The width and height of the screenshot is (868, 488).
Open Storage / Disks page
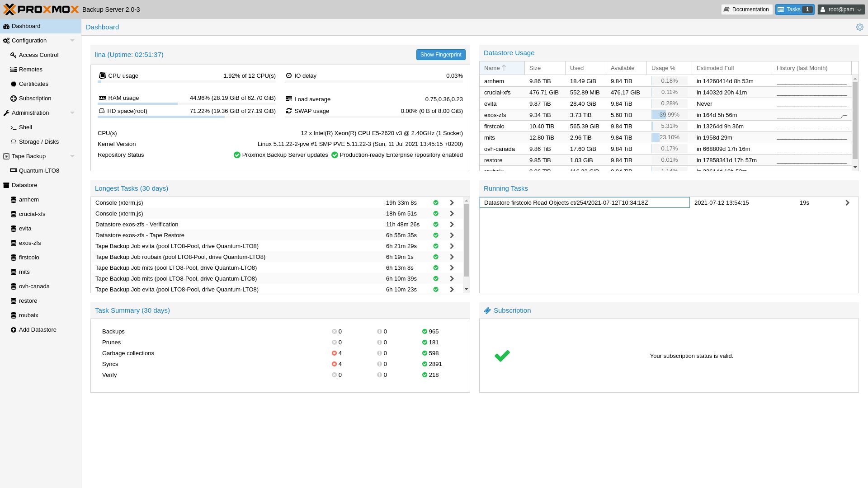coord(39,141)
